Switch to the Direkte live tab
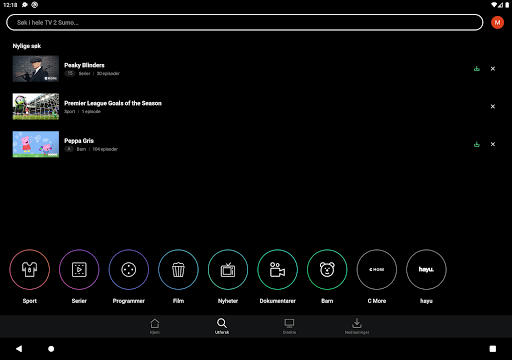The height and width of the screenshot is (360, 512). pyautogui.click(x=289, y=326)
